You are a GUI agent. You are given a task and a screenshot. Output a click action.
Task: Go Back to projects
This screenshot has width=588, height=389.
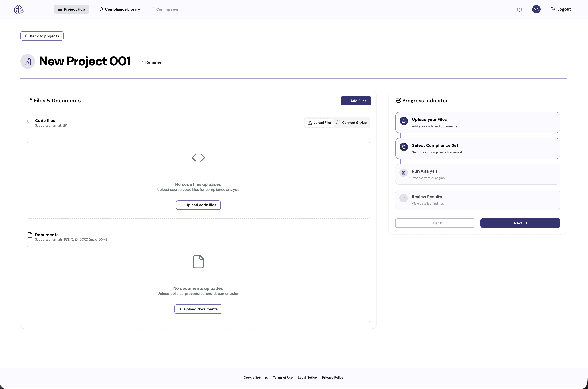coord(42,36)
